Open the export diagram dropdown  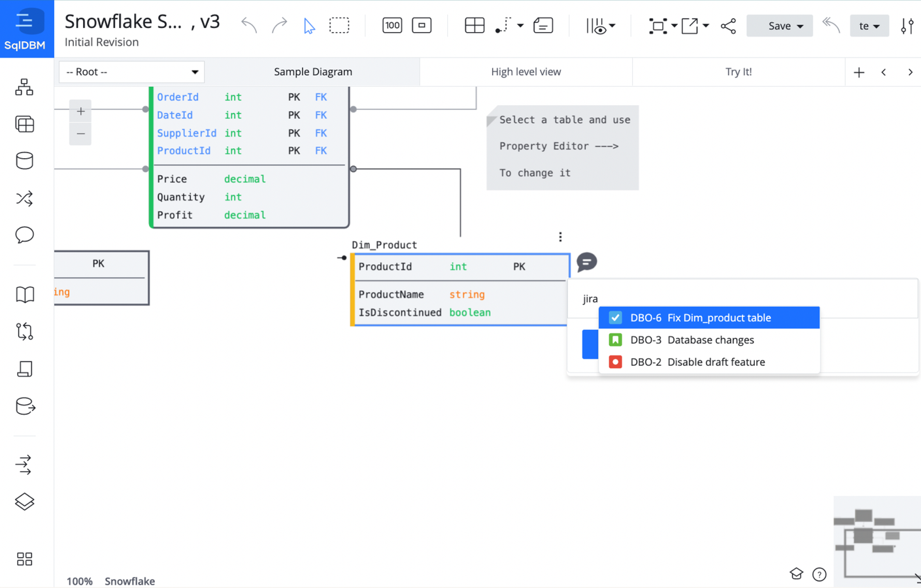pyautogui.click(x=695, y=25)
